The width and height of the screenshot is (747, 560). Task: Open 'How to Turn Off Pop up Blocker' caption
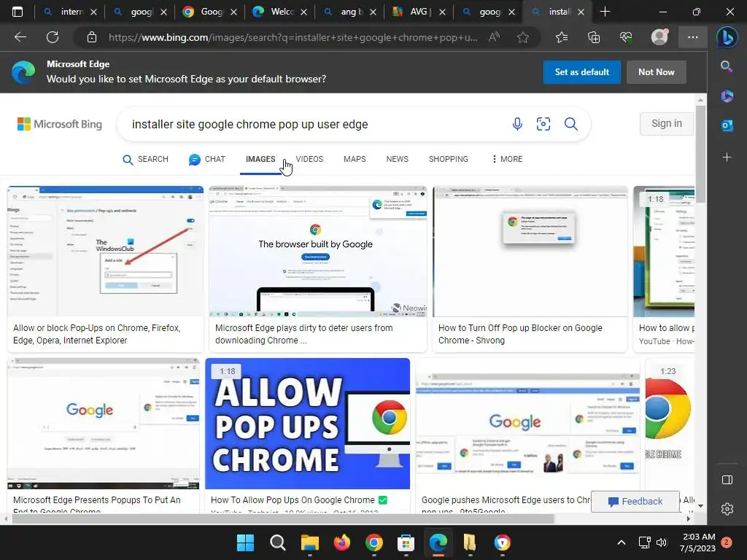coord(520,334)
